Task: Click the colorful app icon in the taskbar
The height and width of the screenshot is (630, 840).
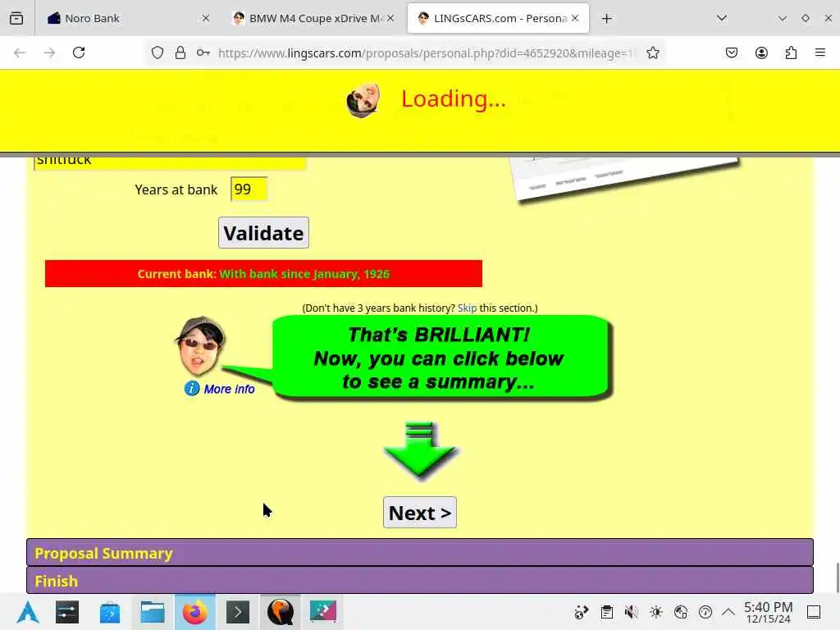Action: pos(323,612)
